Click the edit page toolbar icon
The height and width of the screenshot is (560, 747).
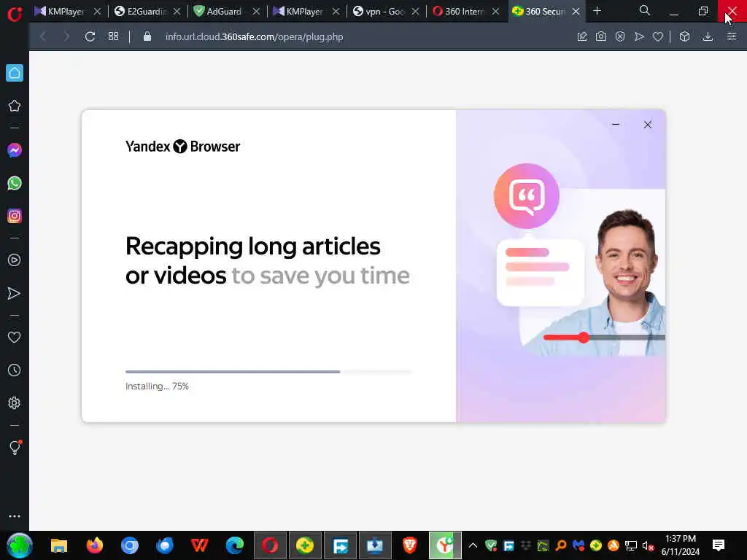tap(582, 36)
